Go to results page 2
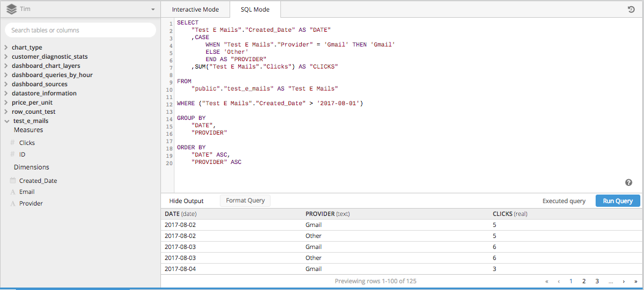Screen dimensions: 644x290 (584, 281)
